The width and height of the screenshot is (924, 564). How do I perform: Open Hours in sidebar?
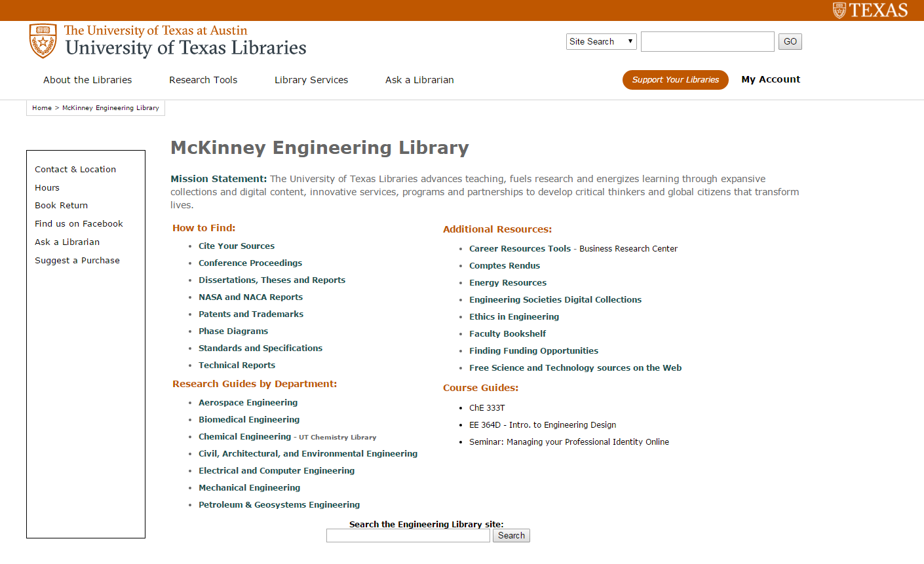pyautogui.click(x=47, y=187)
